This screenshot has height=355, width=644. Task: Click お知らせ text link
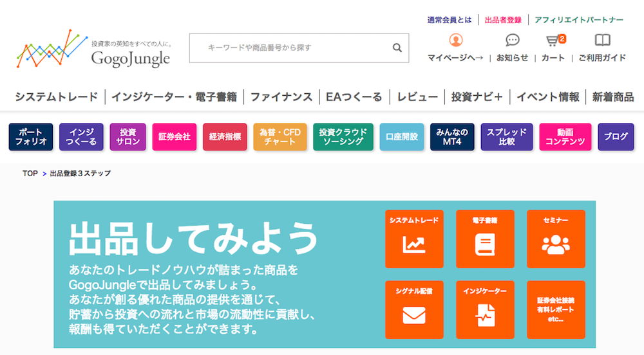click(512, 58)
